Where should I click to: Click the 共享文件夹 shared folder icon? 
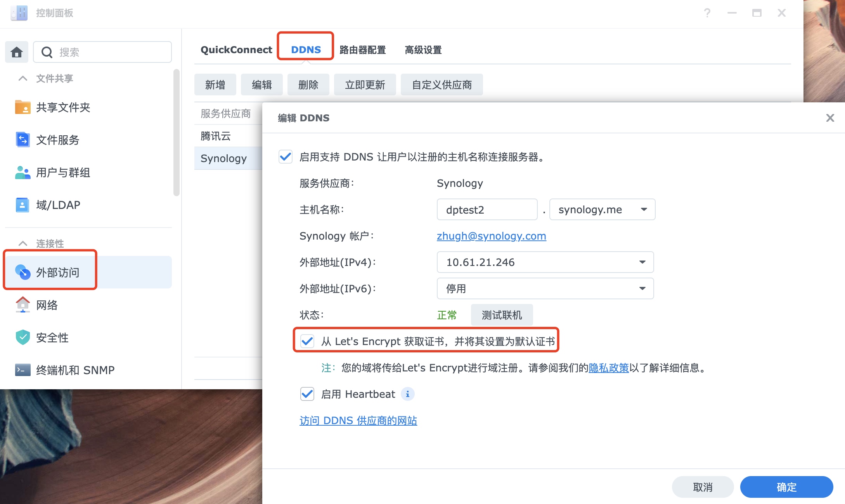23,107
